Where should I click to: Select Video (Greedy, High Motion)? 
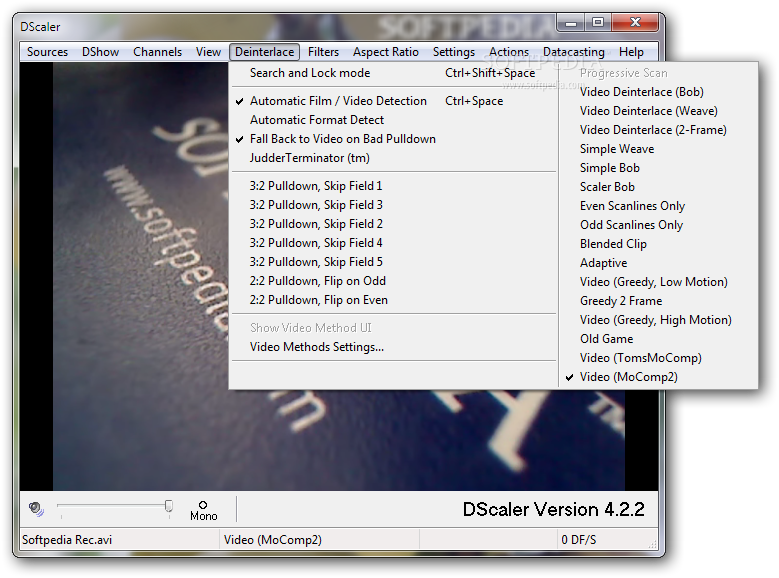coord(659,320)
